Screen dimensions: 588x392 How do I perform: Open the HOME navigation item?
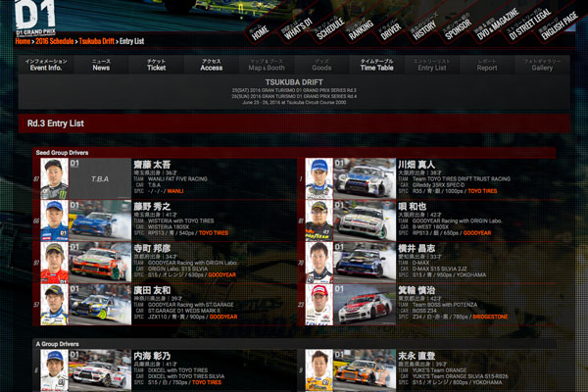[259, 29]
